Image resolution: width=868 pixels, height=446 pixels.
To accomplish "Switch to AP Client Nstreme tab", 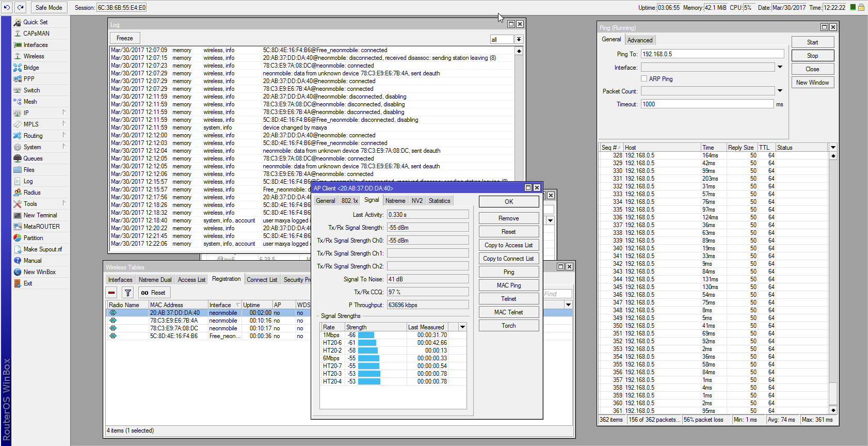I will (x=395, y=201).
